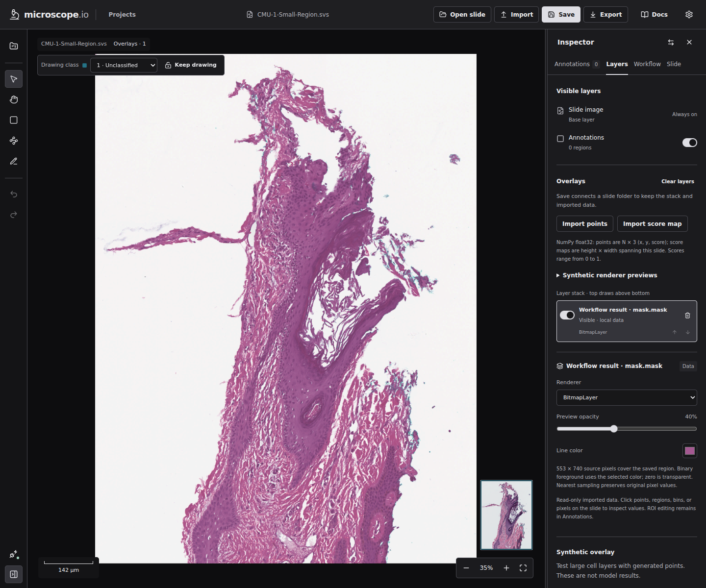Toggle Annotations layer visibility switch
Screen dimensions: 706x588
point(689,143)
